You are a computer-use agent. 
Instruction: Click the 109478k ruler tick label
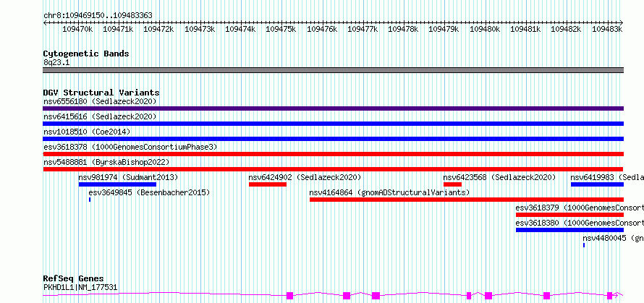coord(403,29)
